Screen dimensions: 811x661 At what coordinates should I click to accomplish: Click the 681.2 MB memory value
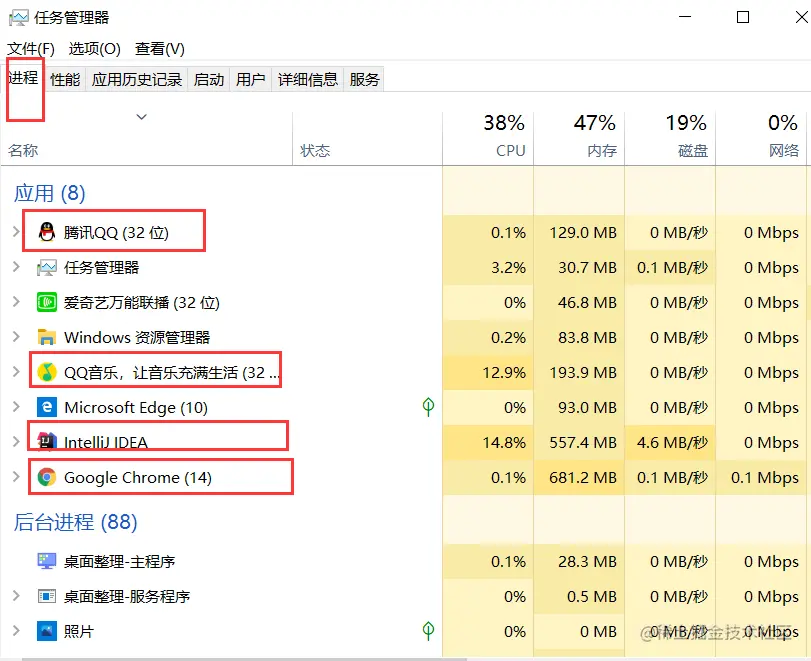[583, 477]
